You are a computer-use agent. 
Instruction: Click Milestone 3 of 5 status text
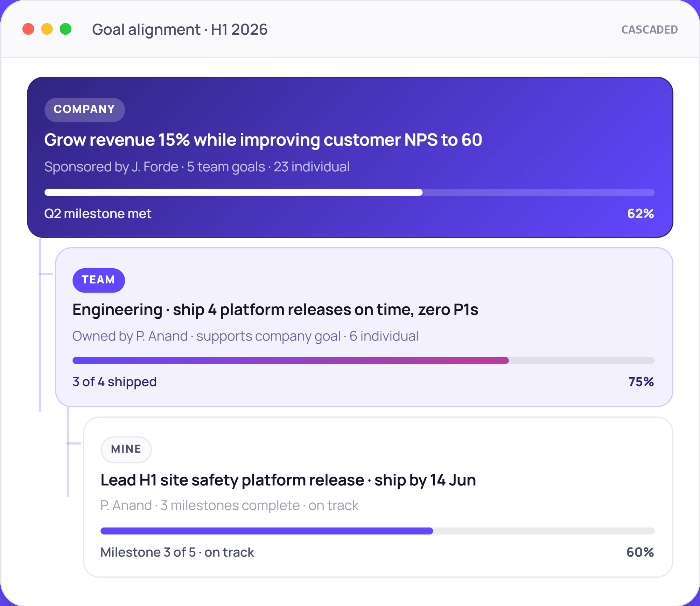tap(177, 552)
